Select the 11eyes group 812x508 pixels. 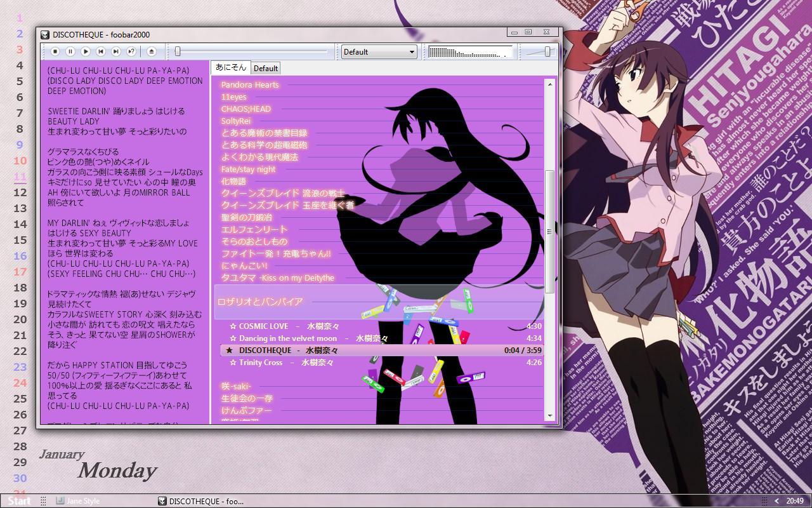(233, 97)
